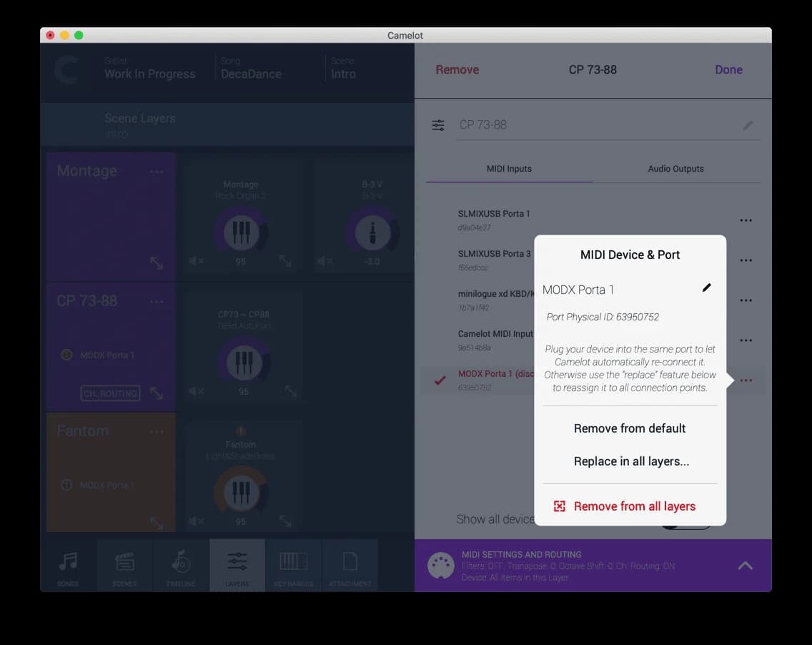Open the Timeline view
The height and width of the screenshot is (645, 812).
tap(181, 565)
